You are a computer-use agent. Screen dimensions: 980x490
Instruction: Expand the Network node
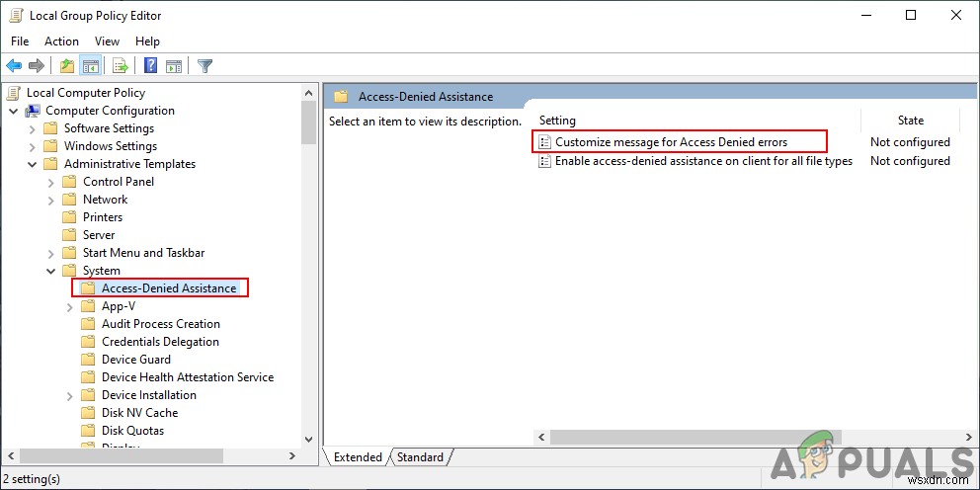(x=51, y=200)
